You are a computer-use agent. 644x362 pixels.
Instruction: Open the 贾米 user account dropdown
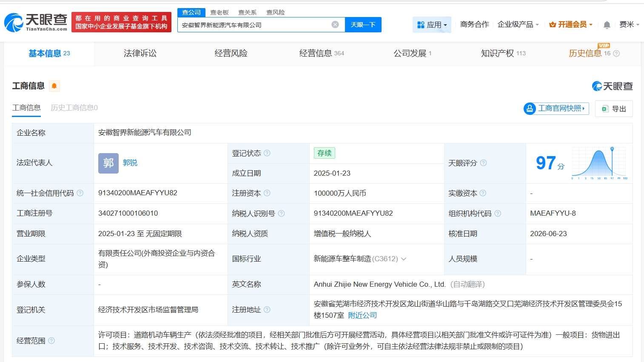pos(629,25)
